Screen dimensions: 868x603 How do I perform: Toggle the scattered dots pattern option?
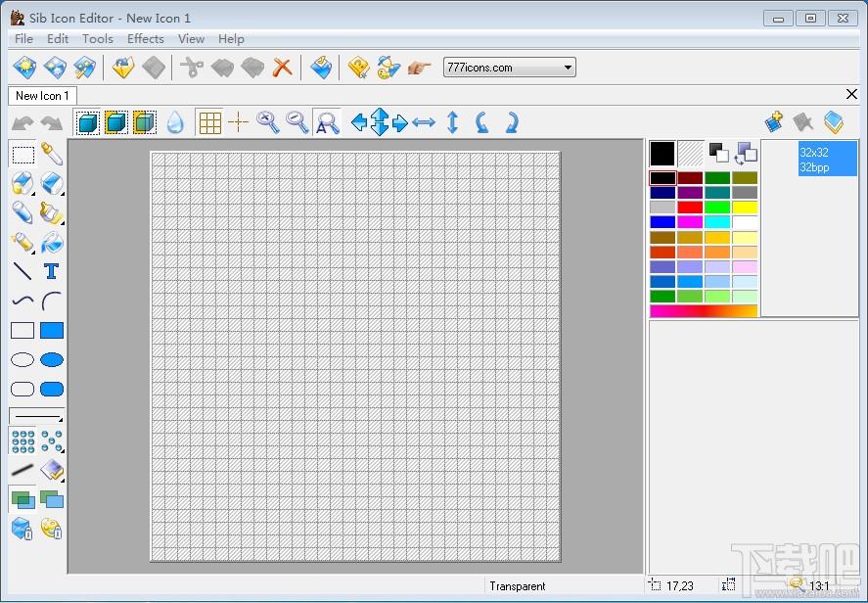coord(52,441)
